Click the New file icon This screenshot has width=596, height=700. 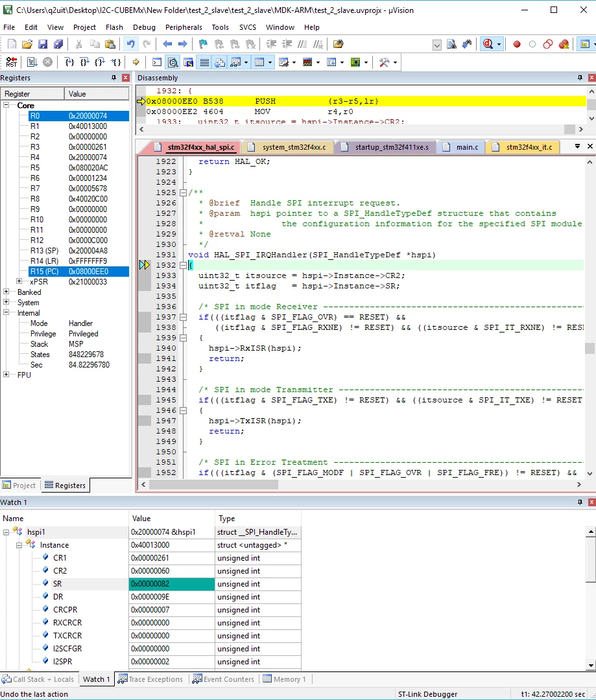[x=12, y=44]
